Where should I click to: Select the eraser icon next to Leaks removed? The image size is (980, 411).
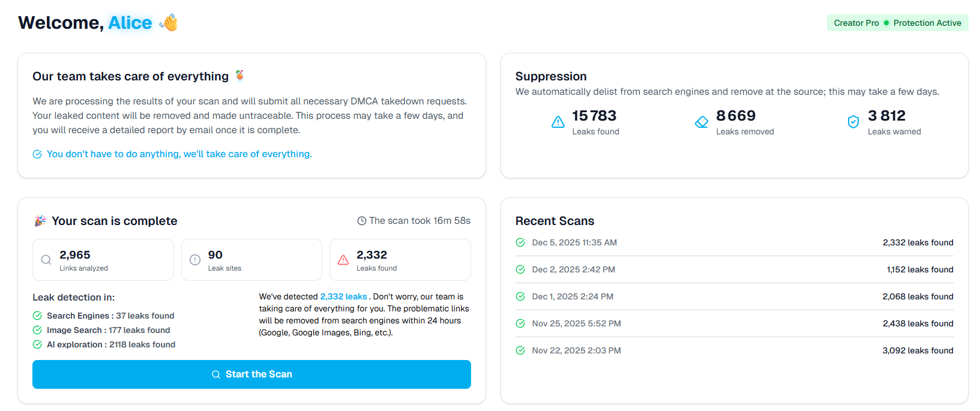coord(701,121)
